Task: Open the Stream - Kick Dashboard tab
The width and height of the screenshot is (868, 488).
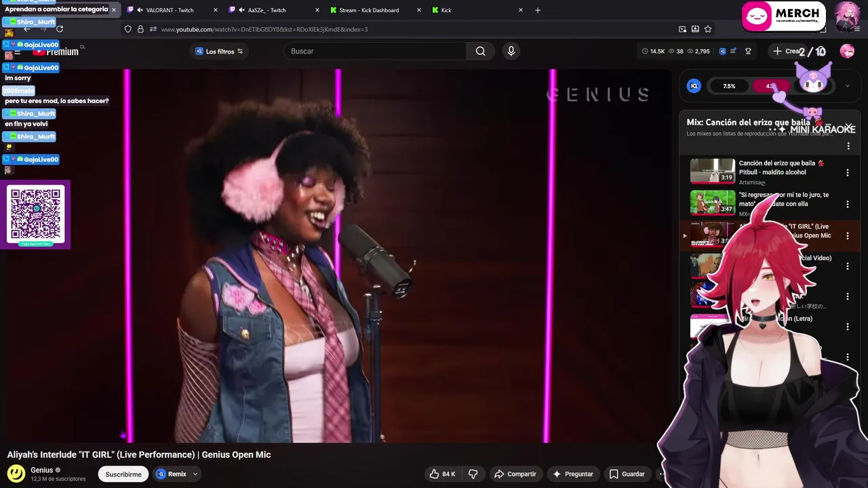Action: pos(375,10)
